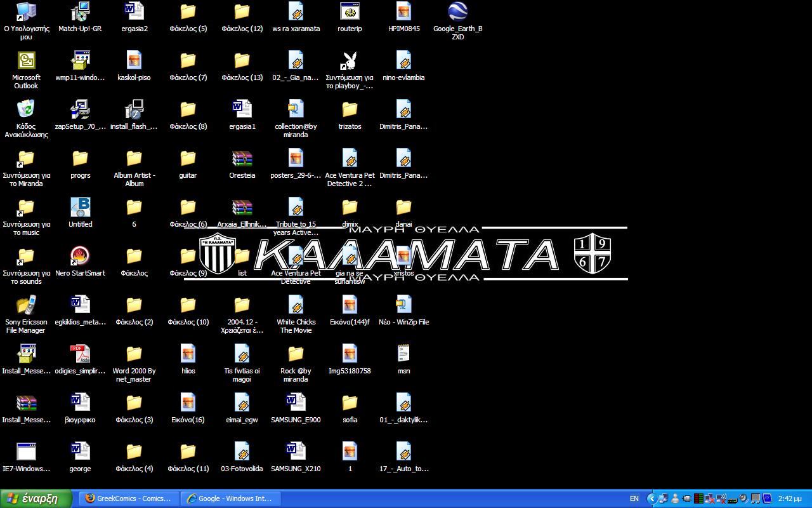Open the guitar folder

188,158
